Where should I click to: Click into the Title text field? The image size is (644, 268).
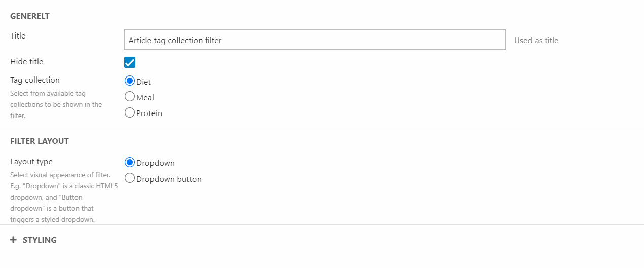tap(314, 40)
